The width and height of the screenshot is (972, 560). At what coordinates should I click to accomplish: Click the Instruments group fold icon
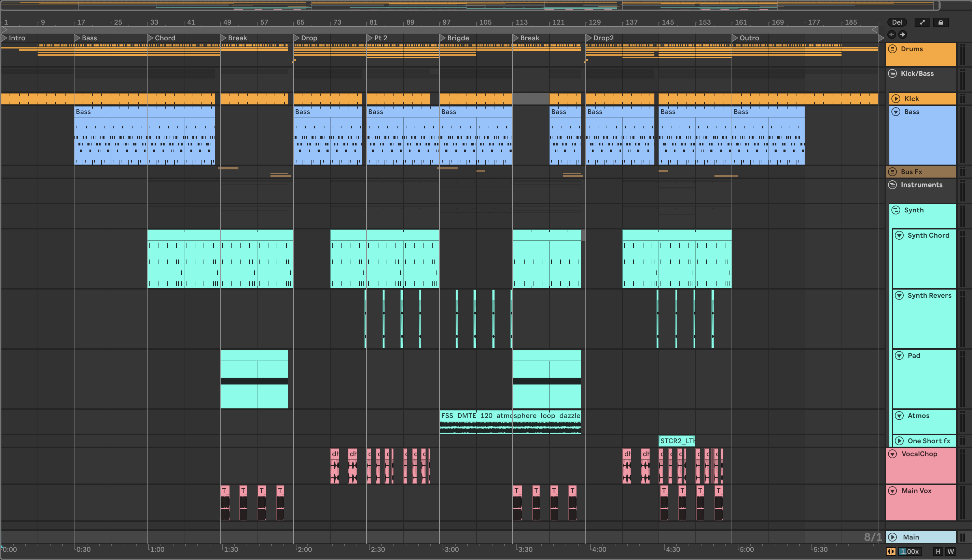tap(893, 185)
